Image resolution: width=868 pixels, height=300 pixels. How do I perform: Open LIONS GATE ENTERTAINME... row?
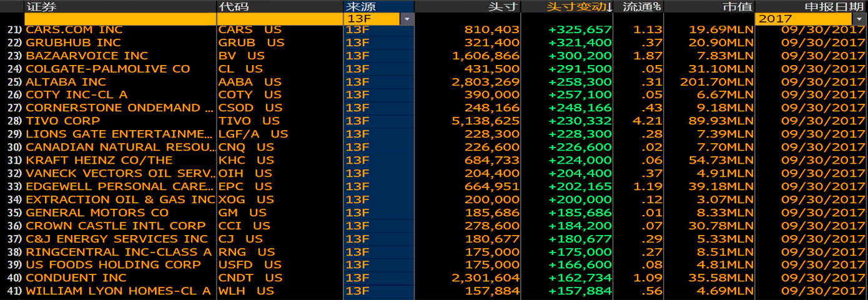coord(434,134)
